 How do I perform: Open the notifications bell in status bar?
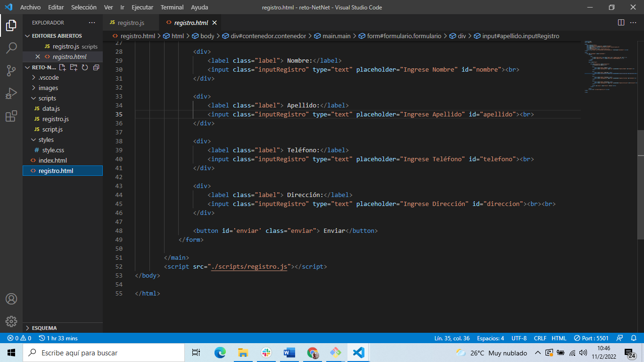click(633, 338)
